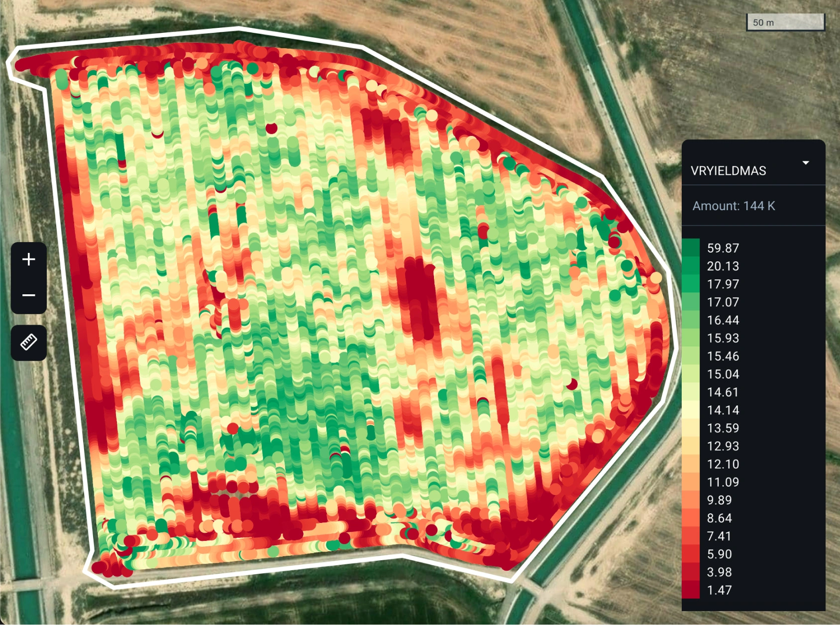840x625 pixels.
Task: Choose the green 17.07 legend swatch
Action: tap(690, 302)
